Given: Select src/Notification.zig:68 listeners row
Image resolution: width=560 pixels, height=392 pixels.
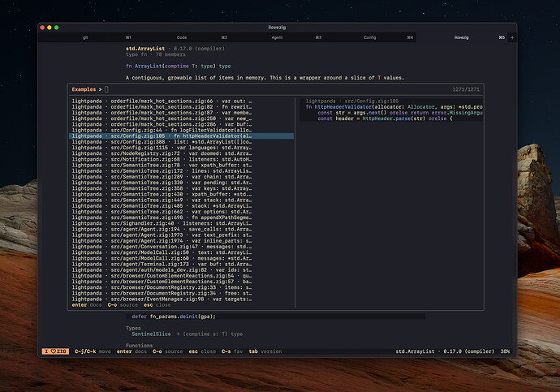Looking at the screenshot, I should [x=182, y=159].
